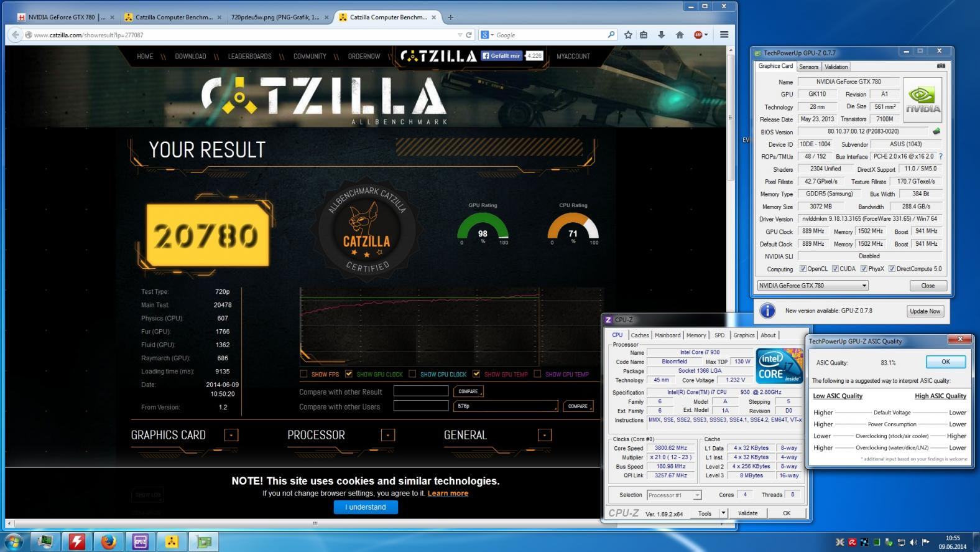980x552 pixels.
Task: Click the Intel Core i7 logo in CPU-Z
Action: [779, 366]
